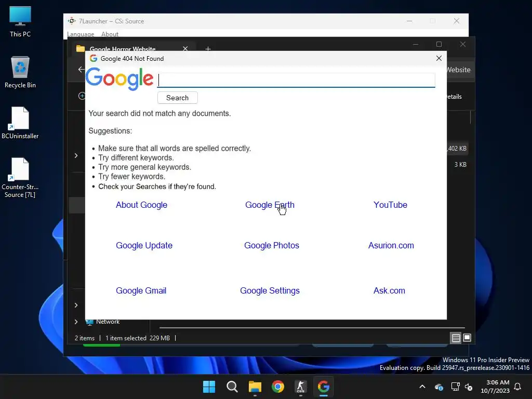
Task: Click '2 items' in Explorer status bar
Action: [85, 338]
